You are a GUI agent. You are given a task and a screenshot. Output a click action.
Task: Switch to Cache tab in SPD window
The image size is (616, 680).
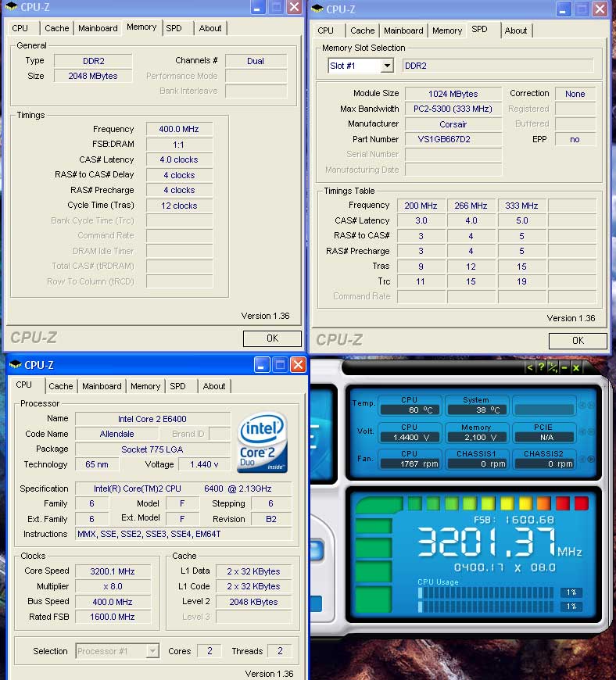[x=363, y=30]
